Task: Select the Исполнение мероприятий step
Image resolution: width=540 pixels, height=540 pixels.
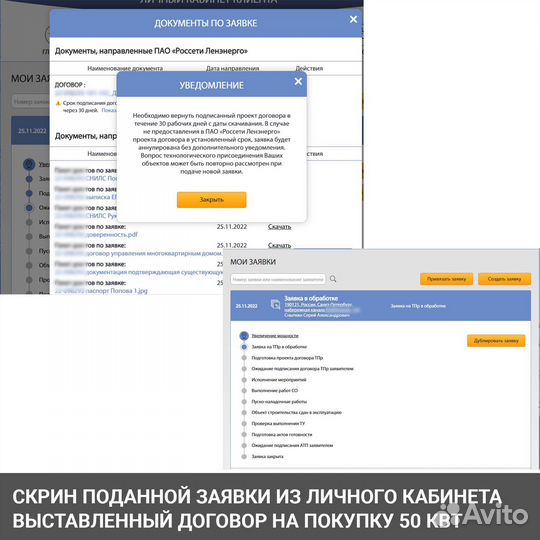Action: tap(279, 380)
